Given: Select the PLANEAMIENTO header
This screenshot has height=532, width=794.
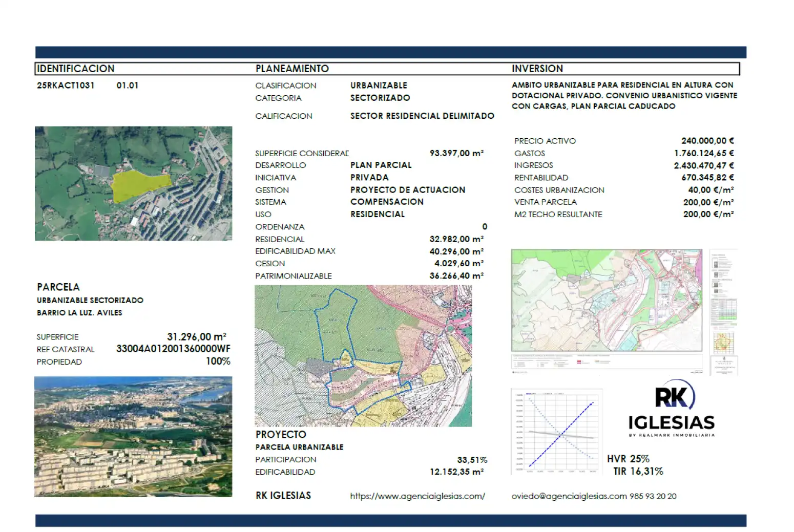Looking at the screenshot, I should click(x=292, y=69).
